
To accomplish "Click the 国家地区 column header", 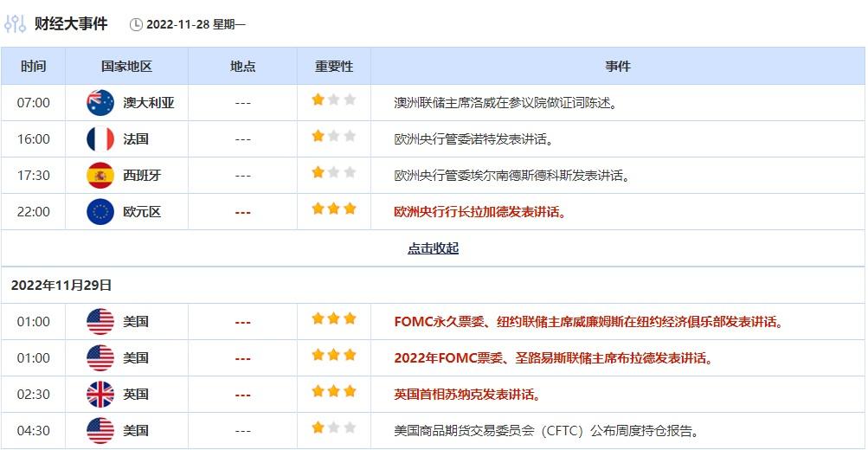I will pos(126,67).
